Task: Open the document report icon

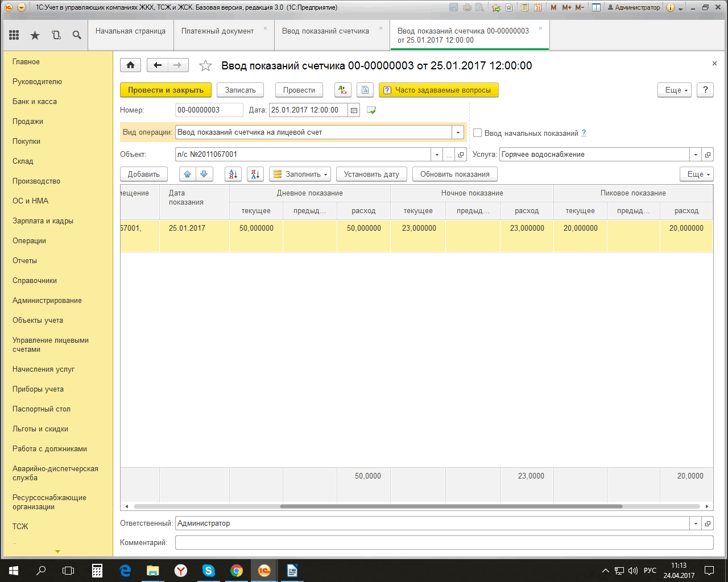Action: [365, 90]
